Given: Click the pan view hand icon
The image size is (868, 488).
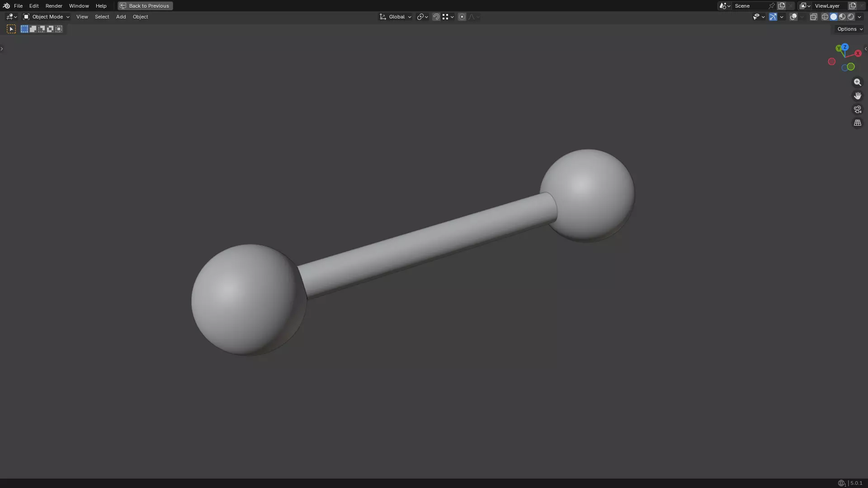Looking at the screenshot, I should coord(857,96).
